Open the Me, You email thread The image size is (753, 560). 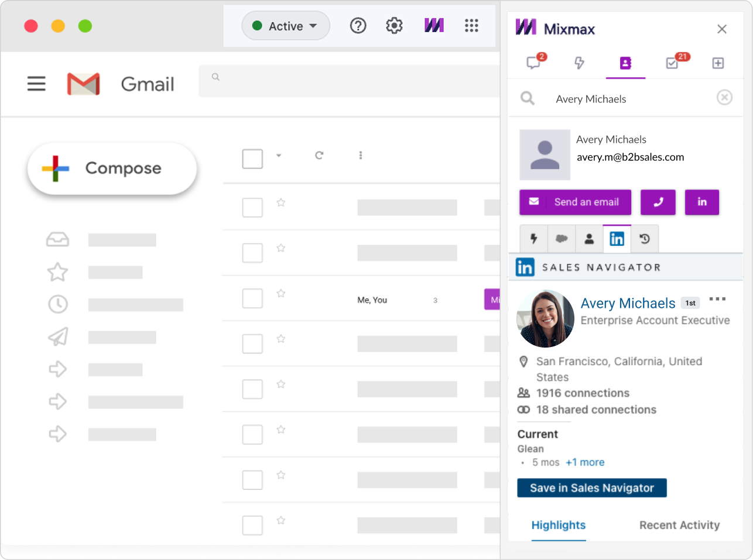coord(372,300)
